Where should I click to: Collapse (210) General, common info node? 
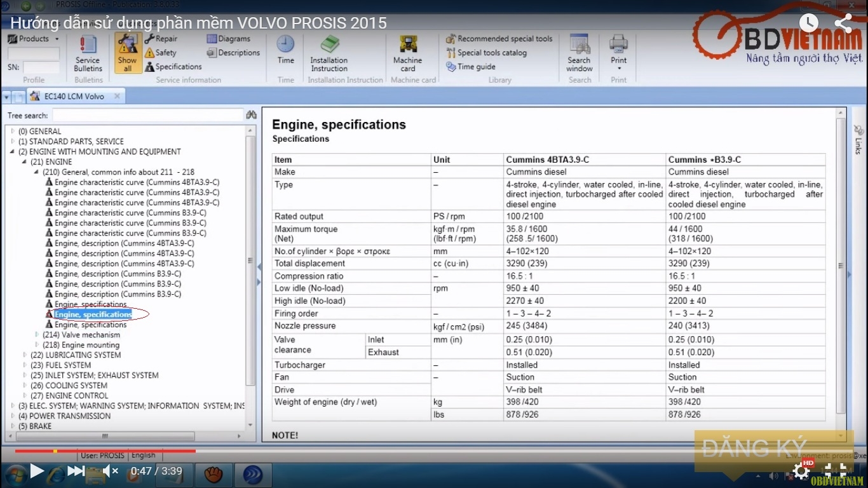(x=36, y=172)
